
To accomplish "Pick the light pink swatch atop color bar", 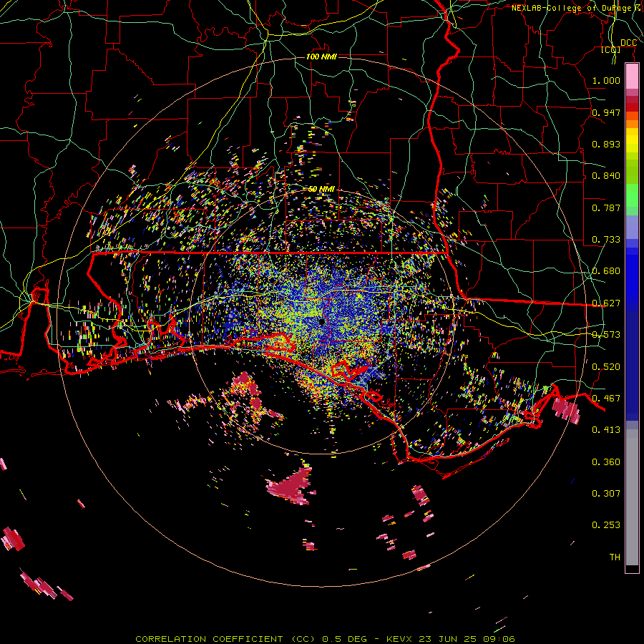I will 632,77.
